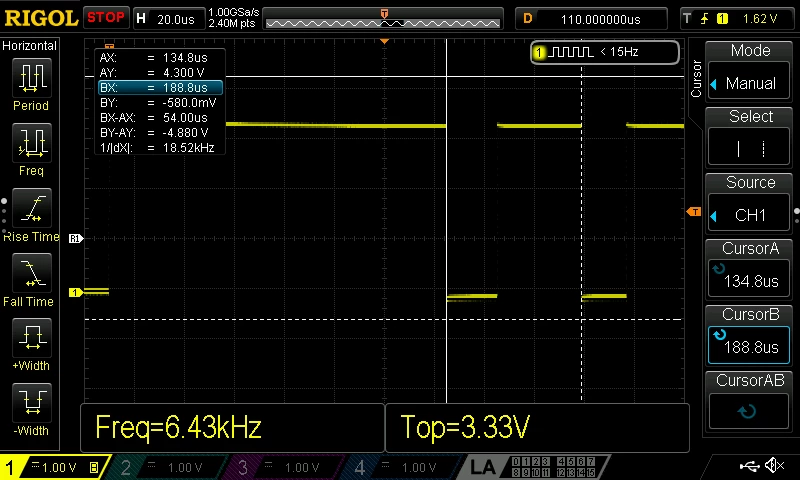
Task: Click the AX 134.8us cursor value
Action: pyautogui.click(x=185, y=58)
